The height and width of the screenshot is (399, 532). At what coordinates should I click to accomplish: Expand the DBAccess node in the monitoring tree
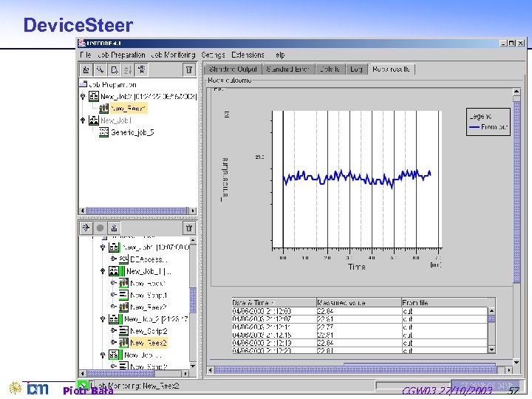coord(114,259)
